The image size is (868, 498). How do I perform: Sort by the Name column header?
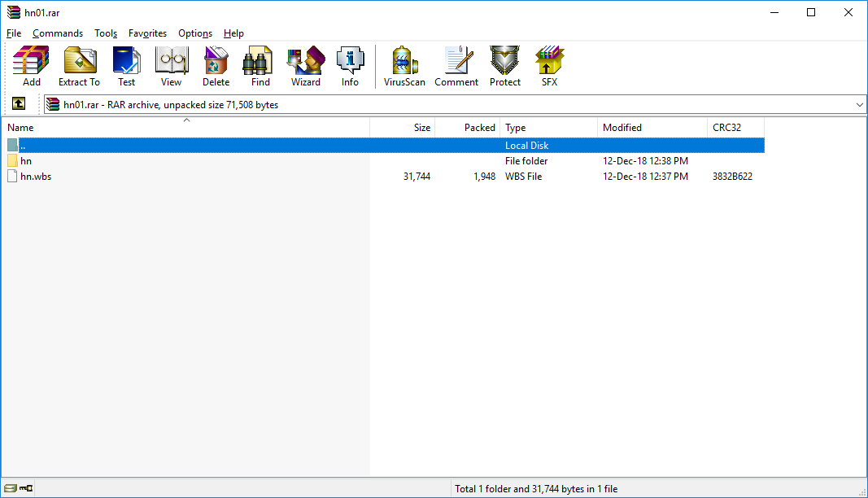pyautogui.click(x=186, y=128)
